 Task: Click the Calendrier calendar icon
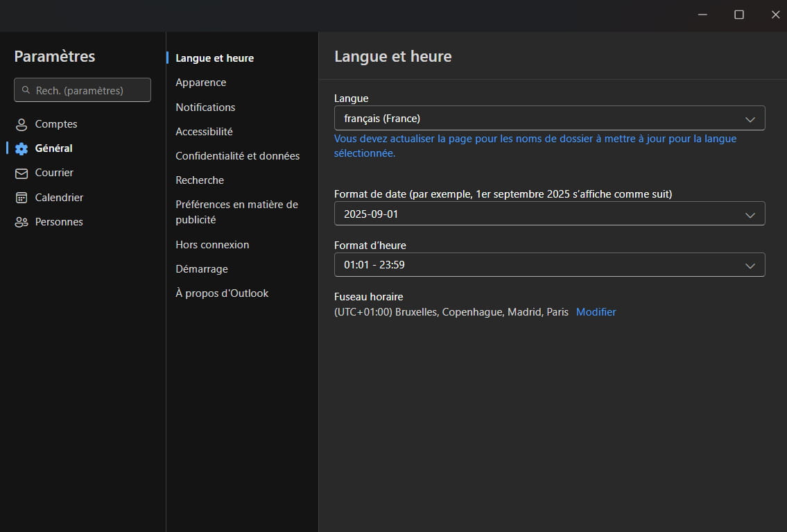pos(21,198)
